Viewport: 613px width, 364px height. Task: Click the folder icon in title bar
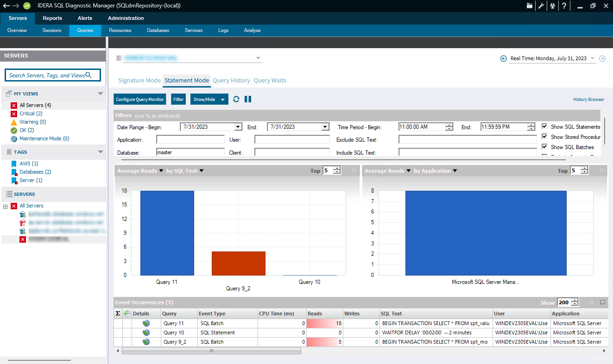529,6
